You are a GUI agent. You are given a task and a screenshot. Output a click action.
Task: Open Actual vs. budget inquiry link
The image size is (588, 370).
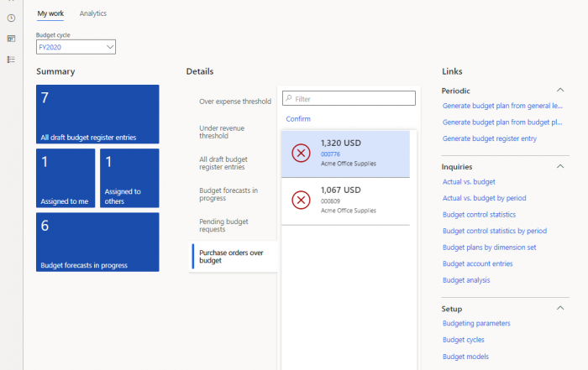(x=469, y=181)
